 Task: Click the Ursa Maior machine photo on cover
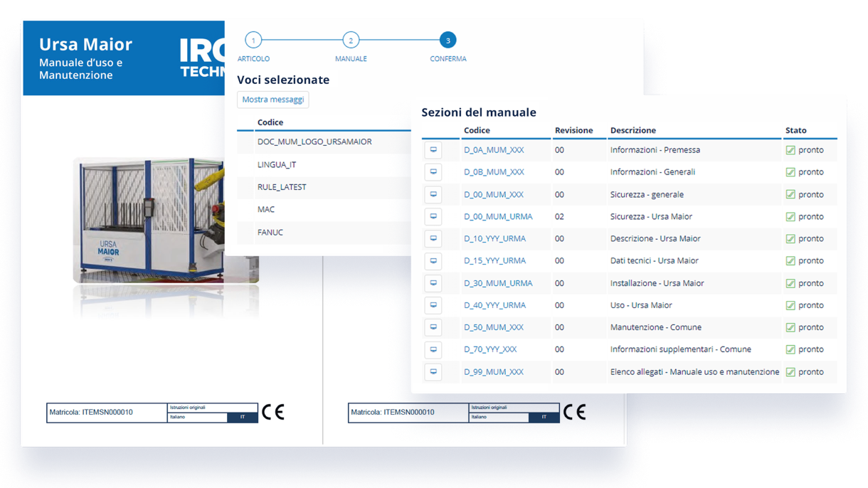166,221
